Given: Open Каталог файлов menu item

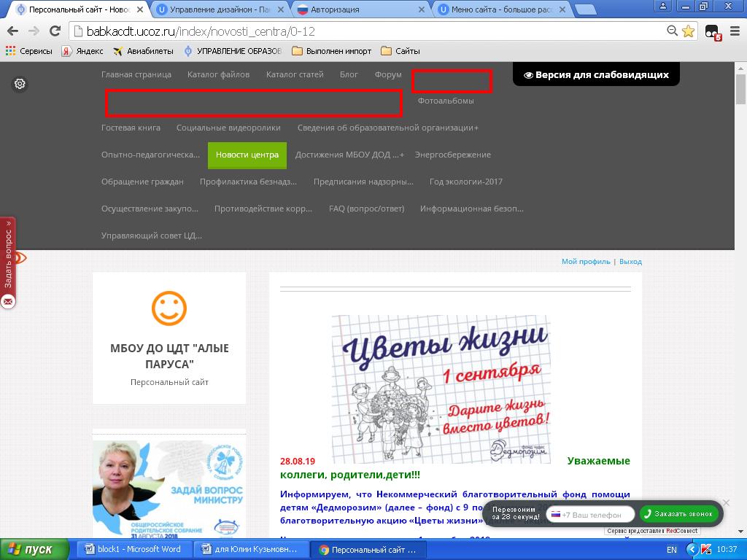Looking at the screenshot, I should [218, 75].
